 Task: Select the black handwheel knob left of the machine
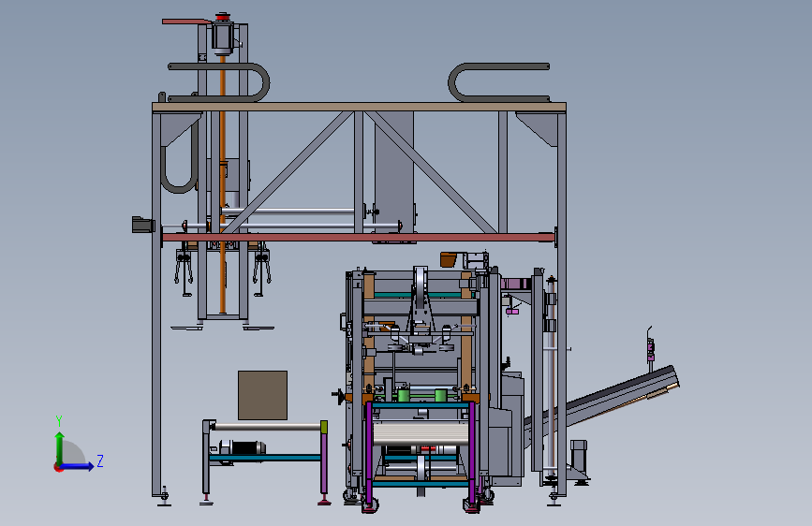pos(339,397)
